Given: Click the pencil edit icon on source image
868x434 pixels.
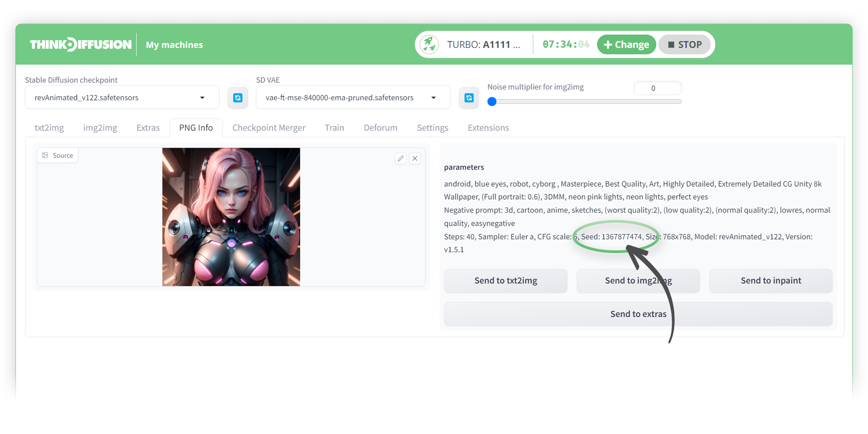Looking at the screenshot, I should (401, 158).
